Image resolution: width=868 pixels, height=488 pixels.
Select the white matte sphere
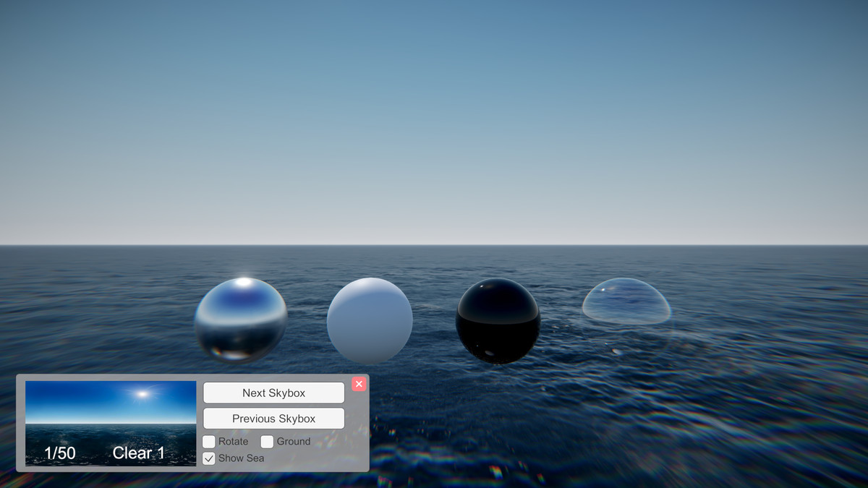coord(370,318)
